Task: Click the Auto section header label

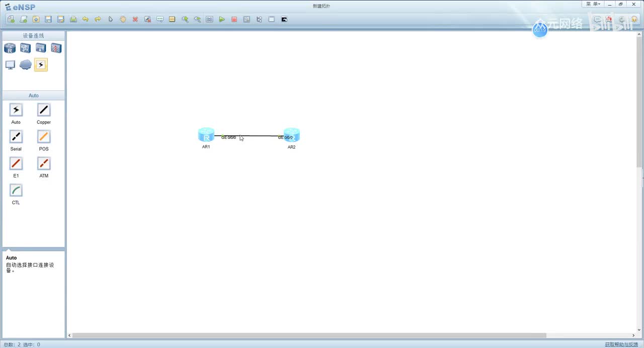Action: [33, 96]
